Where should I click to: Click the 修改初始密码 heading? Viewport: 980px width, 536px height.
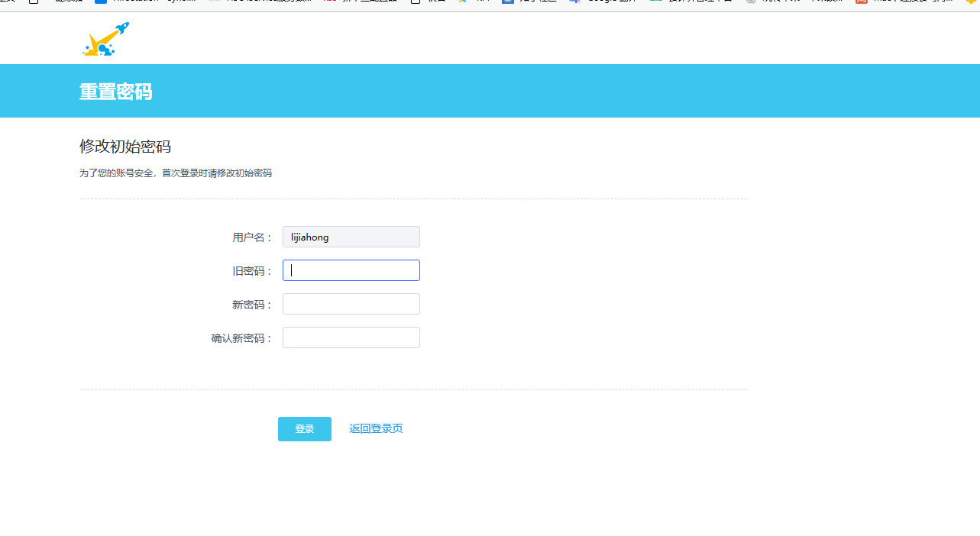[125, 147]
